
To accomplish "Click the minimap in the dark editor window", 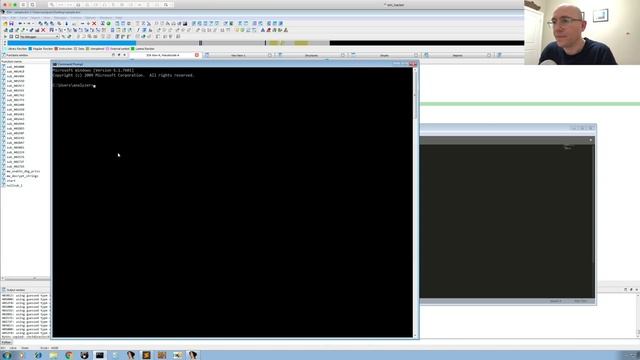I will click(569, 147).
